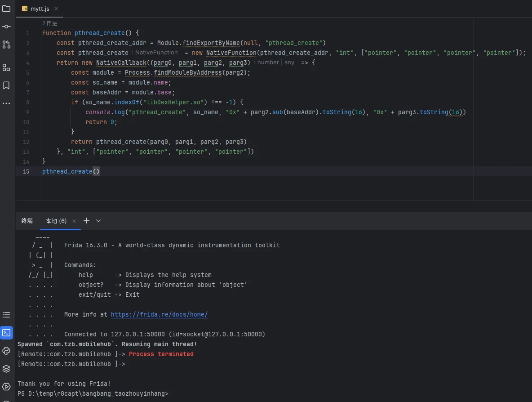Click line number 8 in the gutter
532x402 pixels.
[27, 102]
